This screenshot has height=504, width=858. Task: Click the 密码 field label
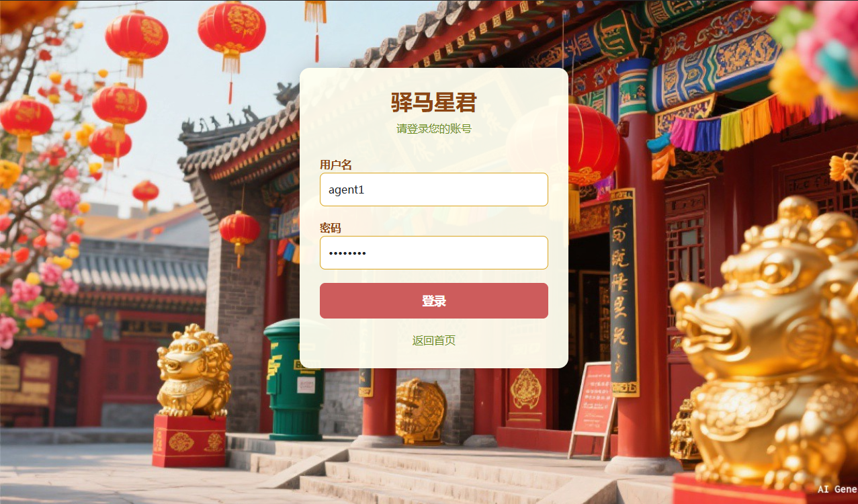pyautogui.click(x=331, y=228)
